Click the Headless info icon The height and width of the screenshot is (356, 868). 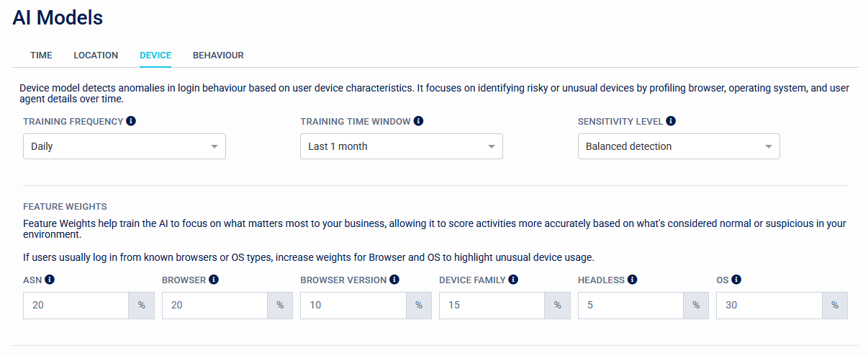tap(632, 280)
